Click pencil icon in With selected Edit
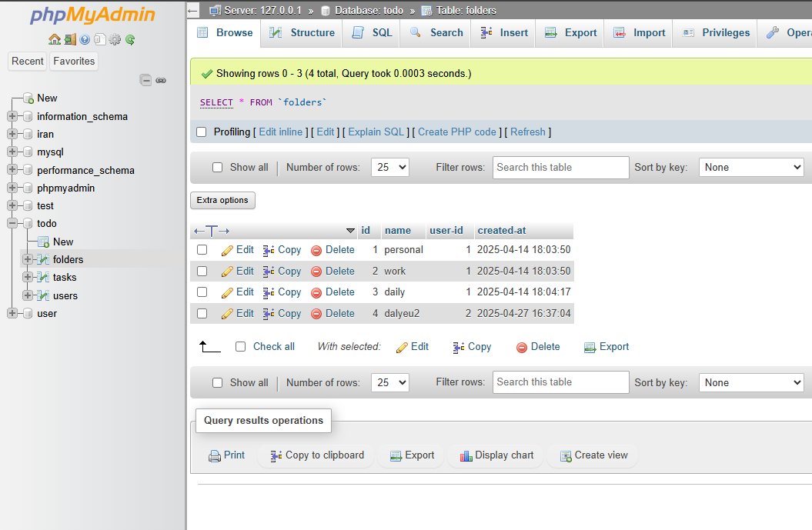The height and width of the screenshot is (530, 812). click(x=401, y=347)
